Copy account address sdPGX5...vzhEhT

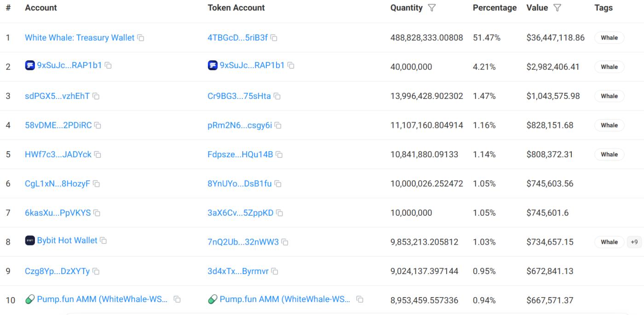click(x=96, y=96)
